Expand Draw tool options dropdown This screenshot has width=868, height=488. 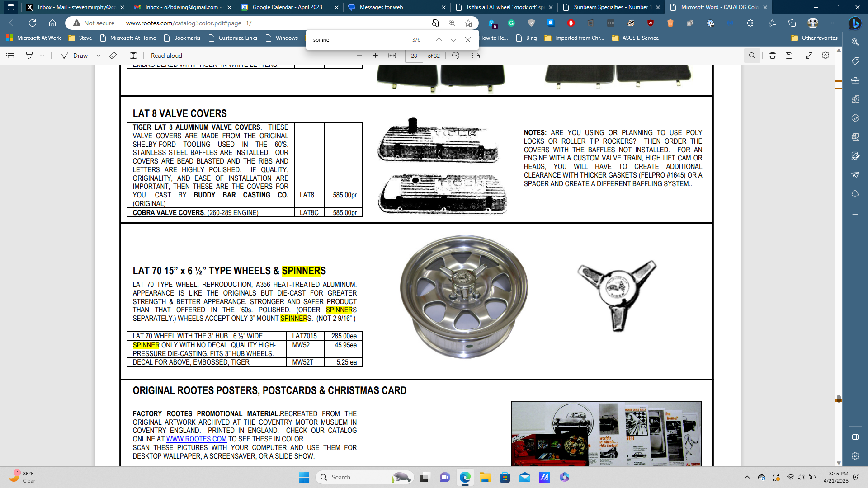[98, 56]
